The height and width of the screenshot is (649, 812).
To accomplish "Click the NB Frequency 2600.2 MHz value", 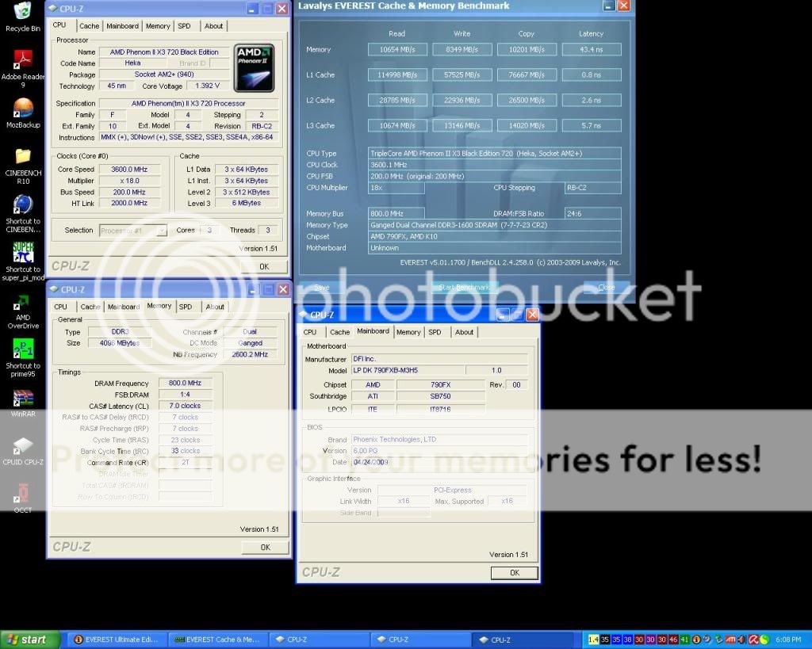I will [x=250, y=354].
